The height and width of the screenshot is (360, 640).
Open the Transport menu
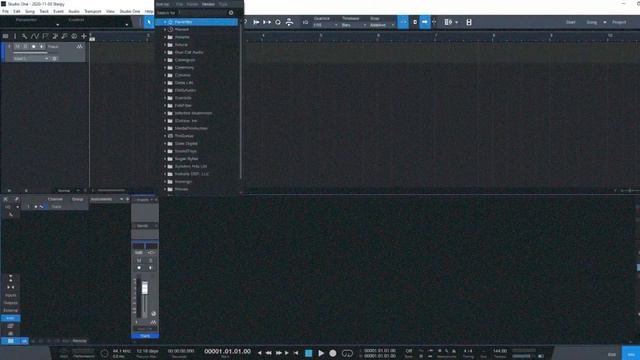(x=93, y=11)
